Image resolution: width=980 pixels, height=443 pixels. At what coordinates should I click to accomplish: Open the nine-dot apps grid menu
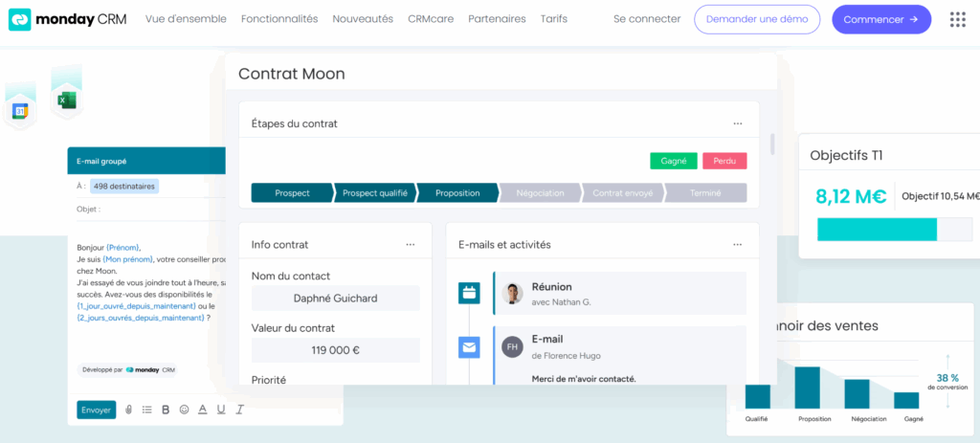(x=956, y=19)
